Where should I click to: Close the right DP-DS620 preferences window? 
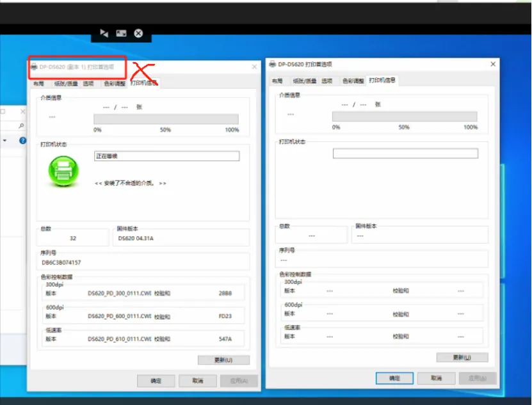coord(493,64)
